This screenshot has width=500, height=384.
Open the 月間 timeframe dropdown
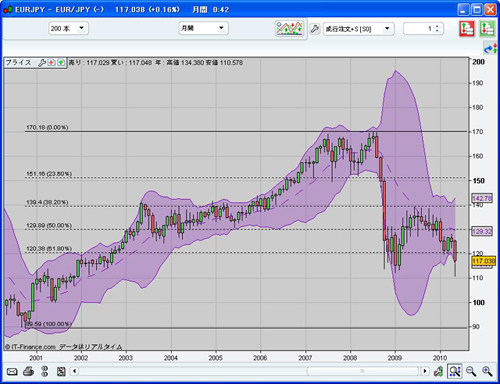click(203, 28)
